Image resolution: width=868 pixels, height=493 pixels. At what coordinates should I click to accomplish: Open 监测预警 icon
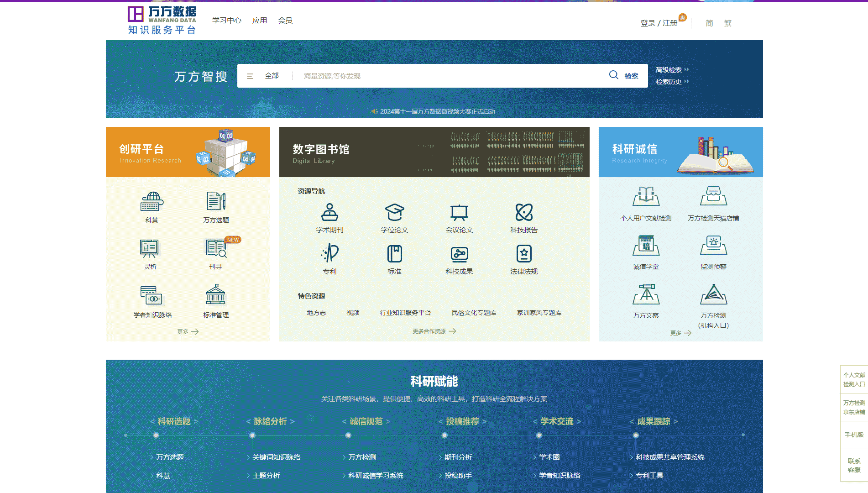[x=713, y=245]
